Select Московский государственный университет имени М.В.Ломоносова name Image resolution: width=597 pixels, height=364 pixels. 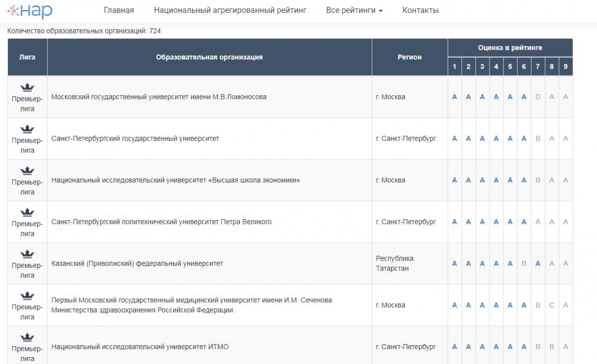tap(159, 97)
